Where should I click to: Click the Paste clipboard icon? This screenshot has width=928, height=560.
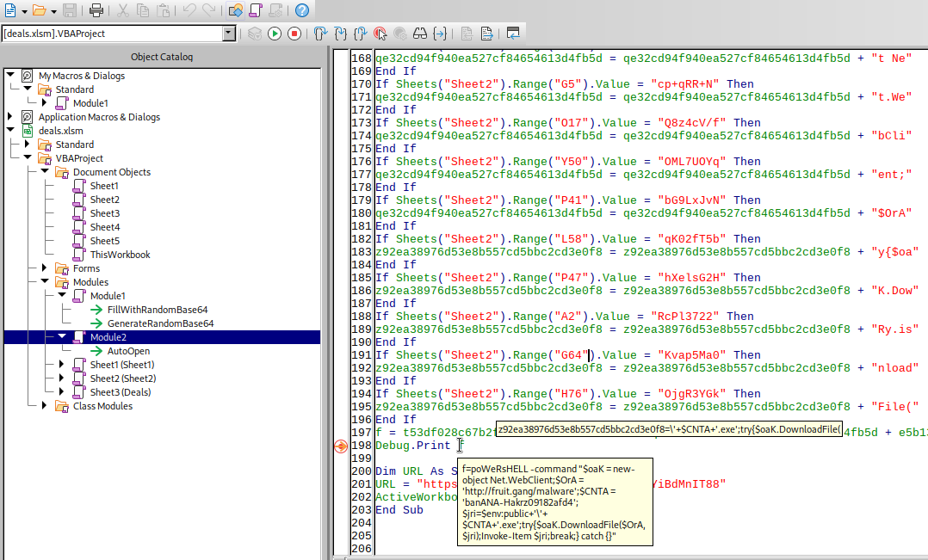pyautogui.click(x=164, y=10)
